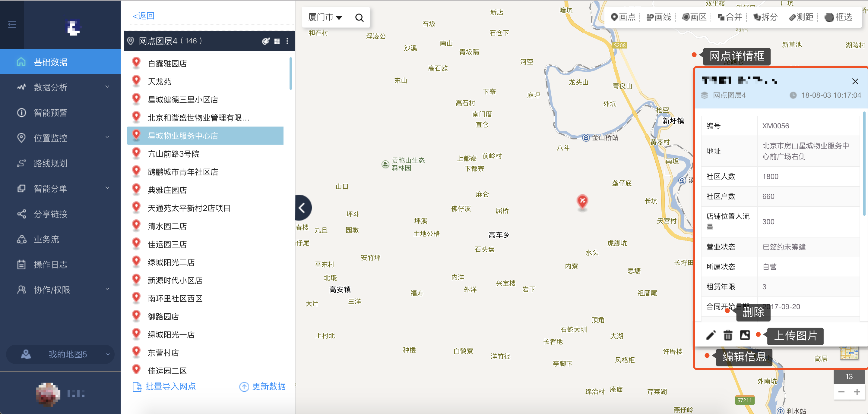Select 框选 box select tool
Screen dimensions: 868x414
click(x=839, y=17)
